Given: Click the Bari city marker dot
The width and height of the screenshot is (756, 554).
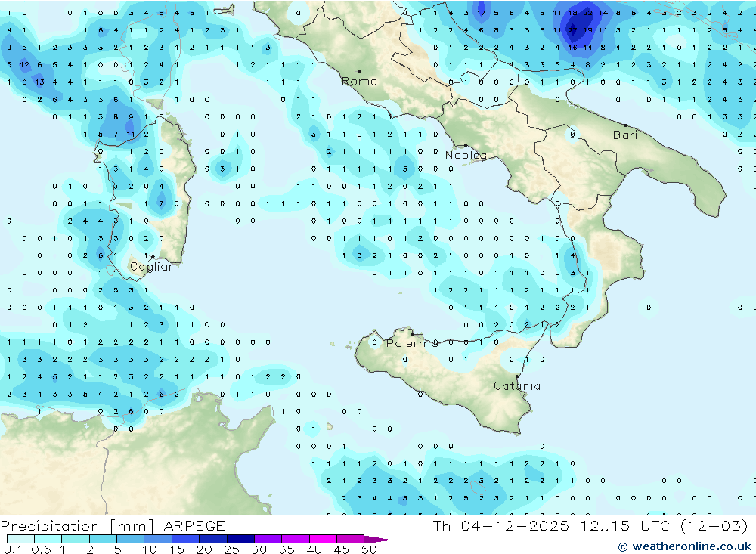Looking at the screenshot, I should point(625,125).
